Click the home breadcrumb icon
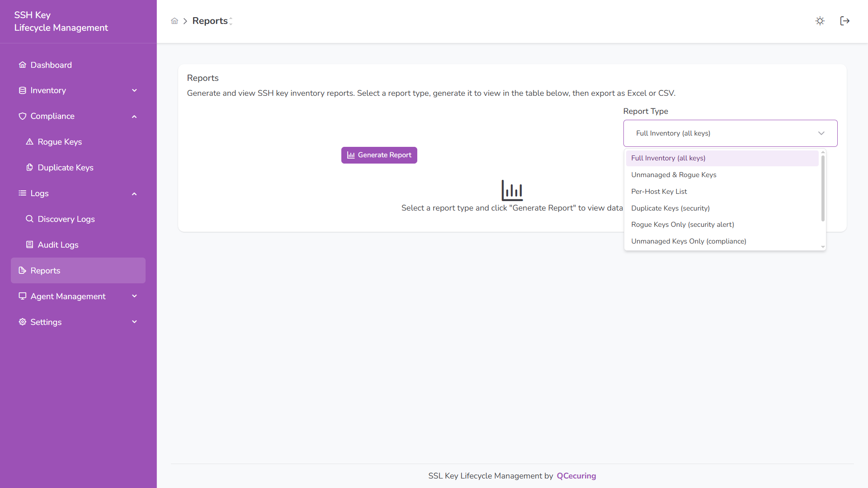 (175, 21)
